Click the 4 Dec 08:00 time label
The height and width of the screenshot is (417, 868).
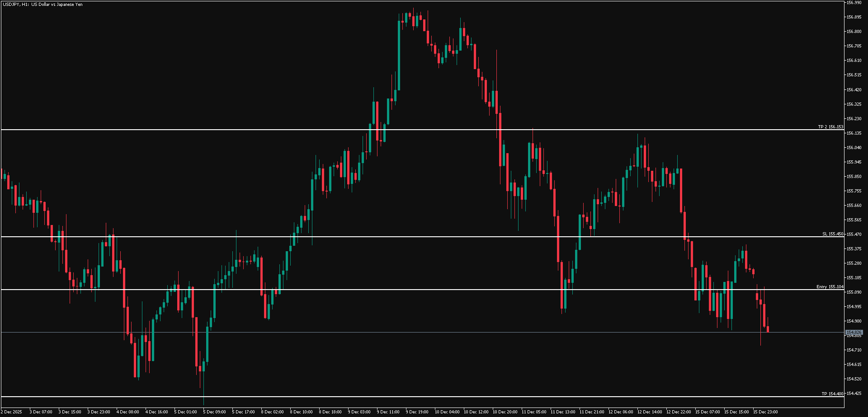[127, 412]
